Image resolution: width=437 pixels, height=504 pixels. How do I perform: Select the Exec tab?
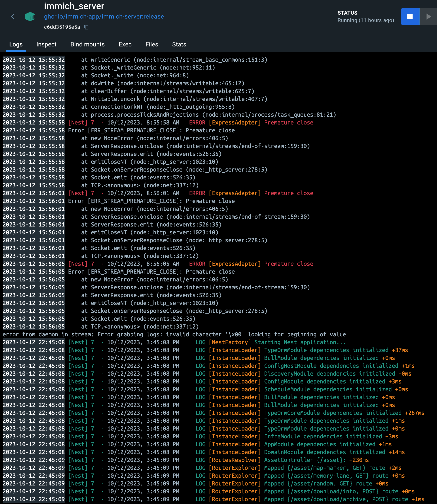pyautogui.click(x=125, y=44)
